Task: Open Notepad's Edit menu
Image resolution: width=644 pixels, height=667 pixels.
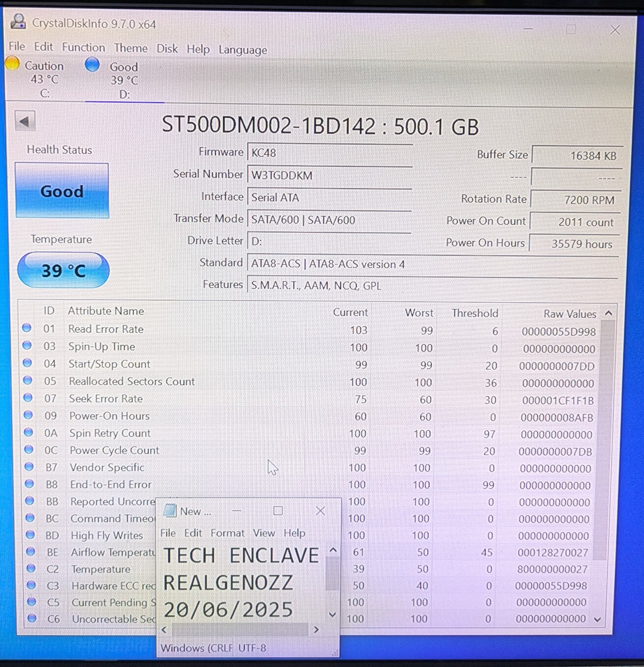Action: coord(193,533)
